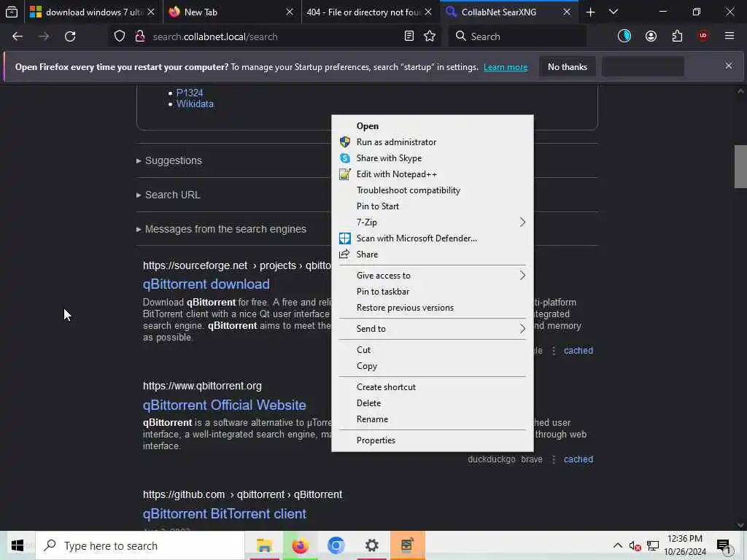Show hidden system tray icons
This screenshot has height=560, width=747.
tap(617, 545)
